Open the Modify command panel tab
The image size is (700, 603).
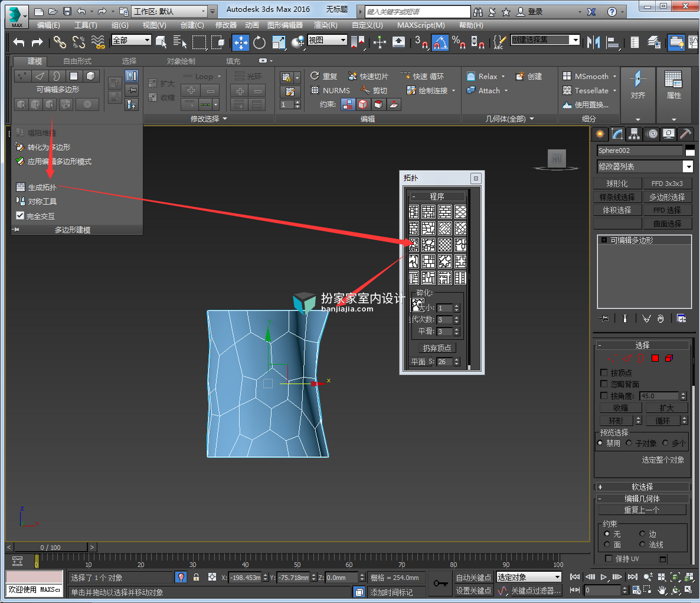pos(617,134)
